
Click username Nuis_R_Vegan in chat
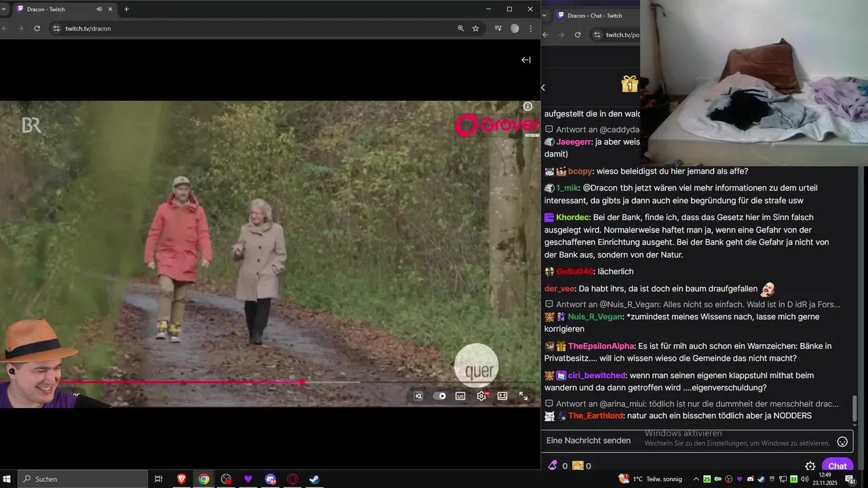(x=595, y=317)
